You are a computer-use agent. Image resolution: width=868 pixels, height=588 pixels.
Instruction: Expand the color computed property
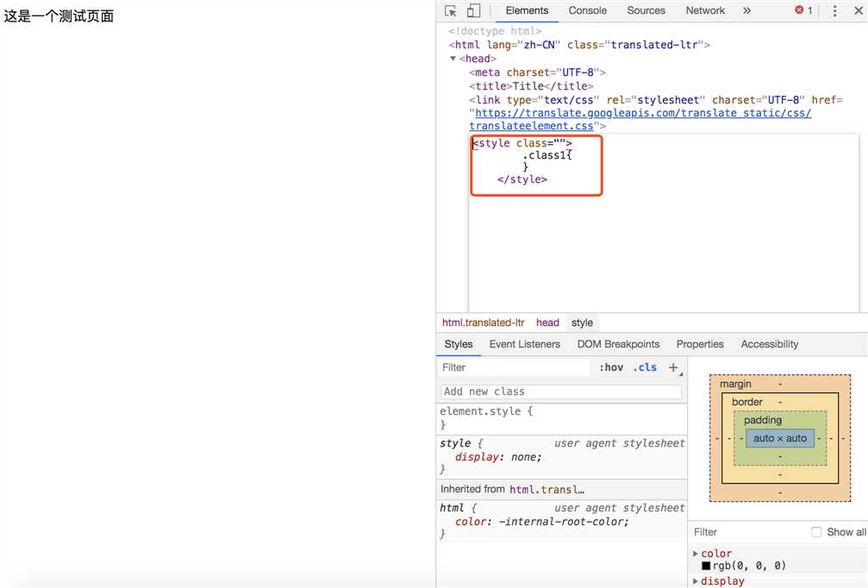point(696,554)
